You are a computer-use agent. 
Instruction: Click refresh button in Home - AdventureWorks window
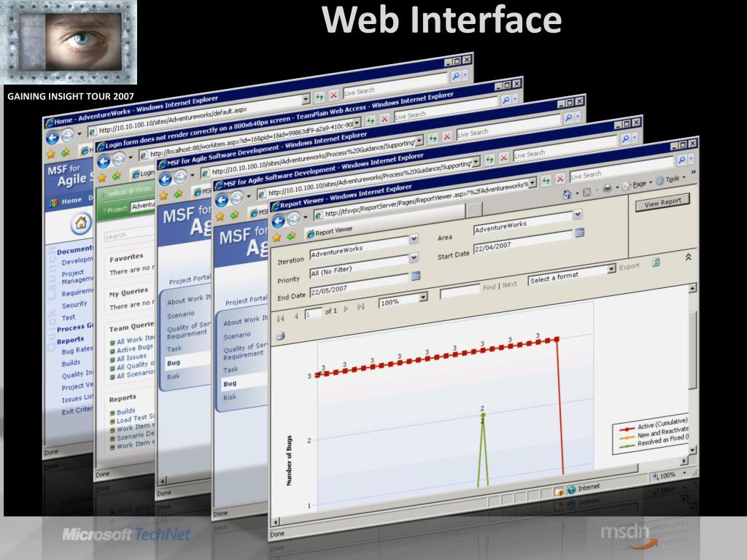point(320,97)
